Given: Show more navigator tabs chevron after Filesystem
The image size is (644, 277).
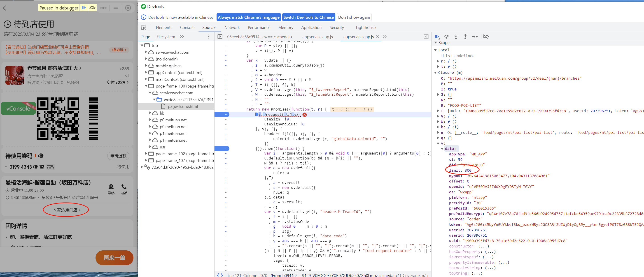Looking at the screenshot, I should (x=182, y=37).
